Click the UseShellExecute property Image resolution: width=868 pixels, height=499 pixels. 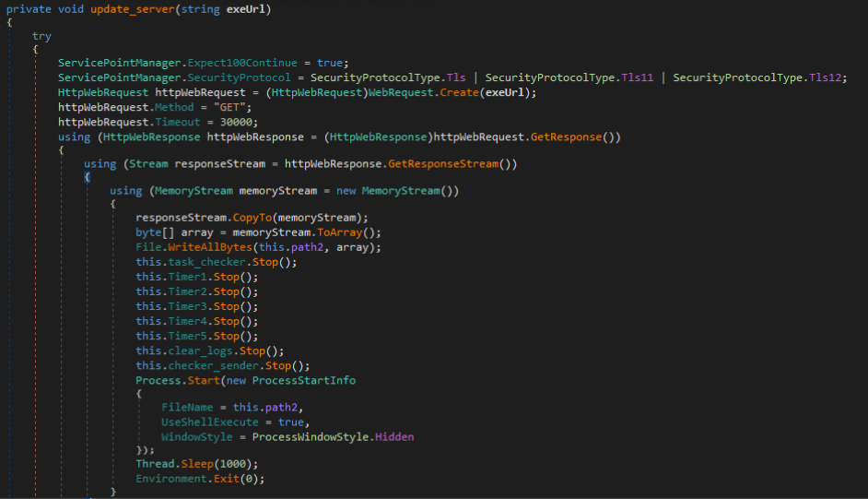click(210, 422)
